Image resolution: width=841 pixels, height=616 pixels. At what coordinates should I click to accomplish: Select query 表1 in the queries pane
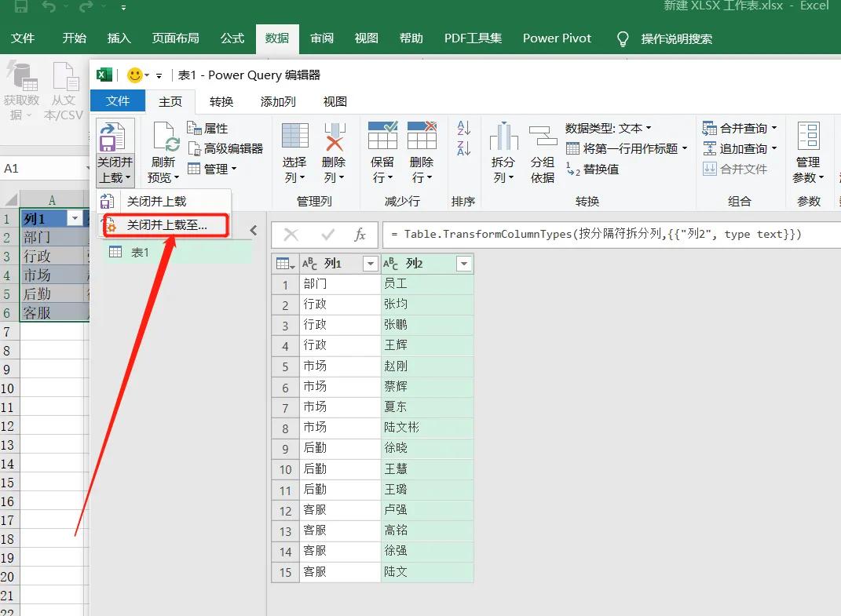tap(138, 252)
